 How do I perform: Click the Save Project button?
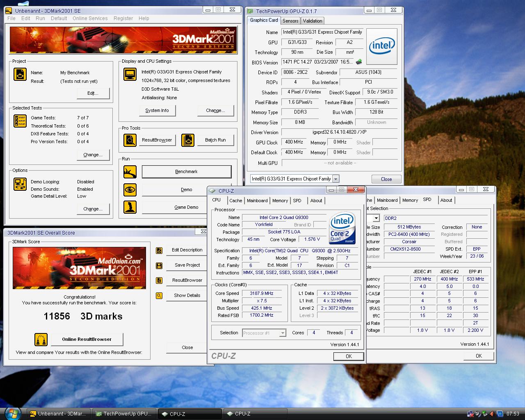pyautogui.click(x=187, y=265)
